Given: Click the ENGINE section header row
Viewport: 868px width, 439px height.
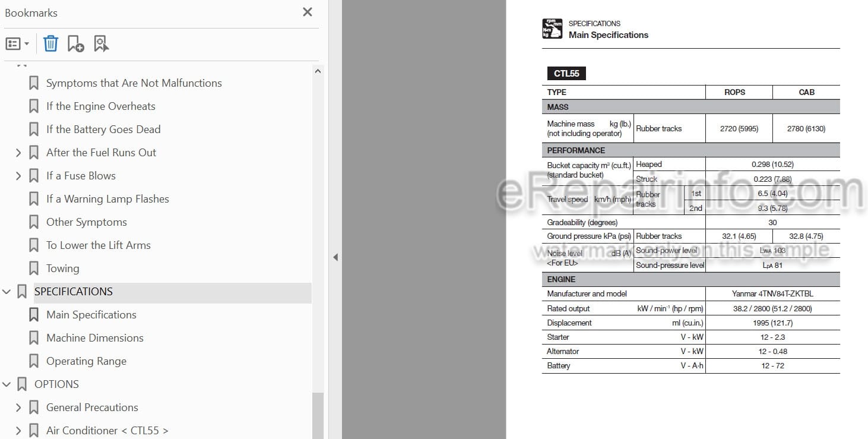Looking at the screenshot, I should pos(691,279).
